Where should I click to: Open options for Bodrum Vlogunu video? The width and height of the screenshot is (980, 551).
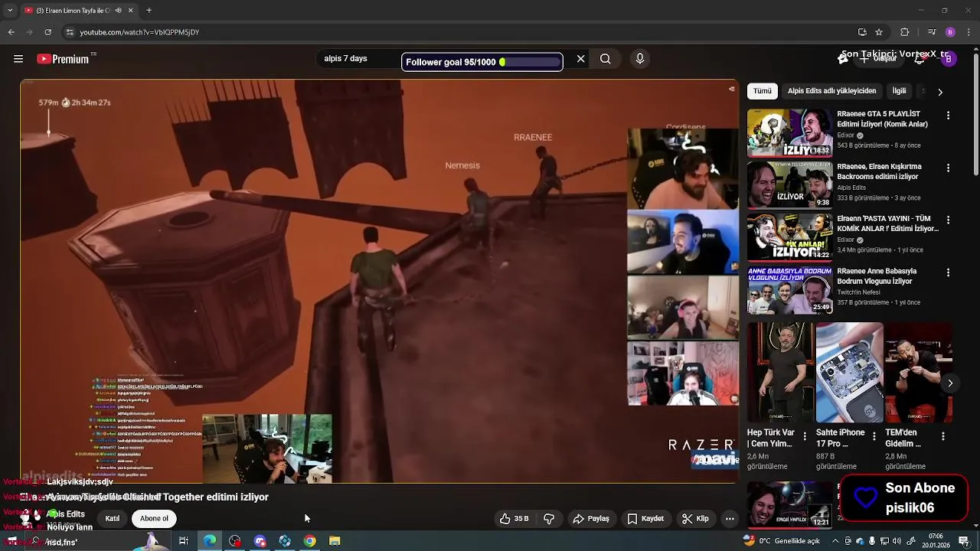[x=948, y=272]
